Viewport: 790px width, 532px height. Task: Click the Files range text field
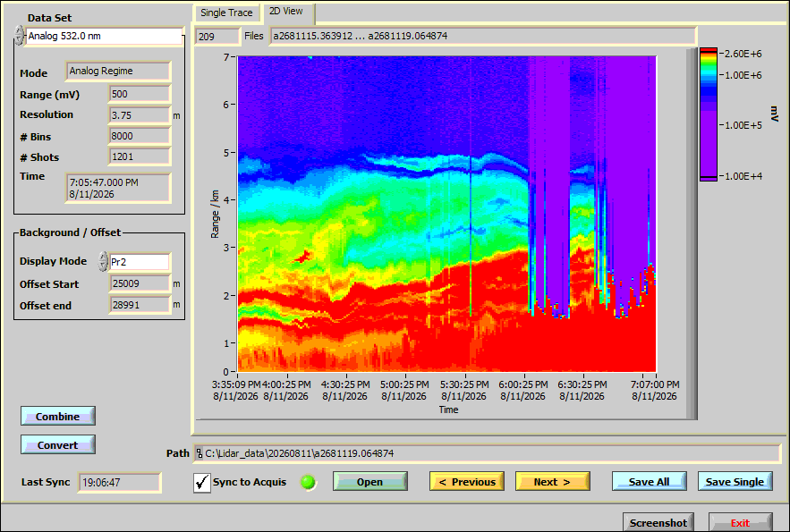click(x=482, y=37)
